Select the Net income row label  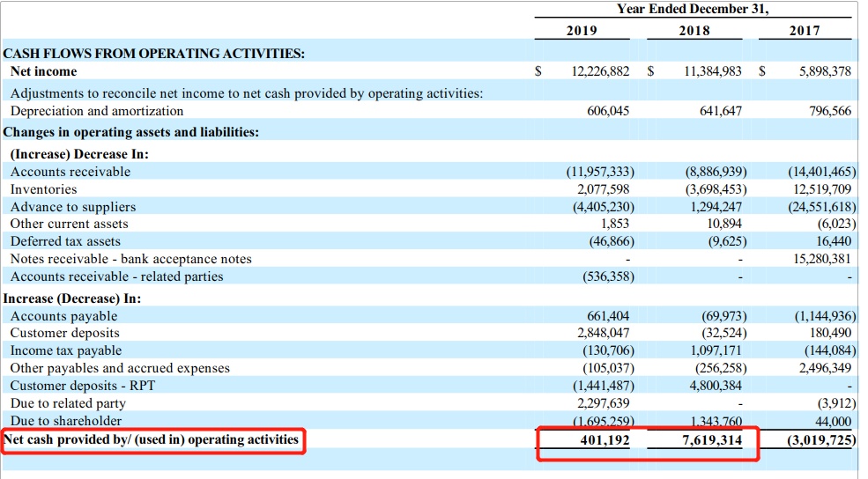pos(43,71)
